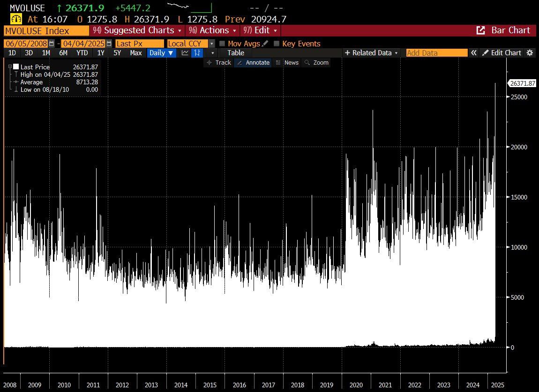Open the end date calendar picker
The image size is (539, 392).
click(x=109, y=44)
